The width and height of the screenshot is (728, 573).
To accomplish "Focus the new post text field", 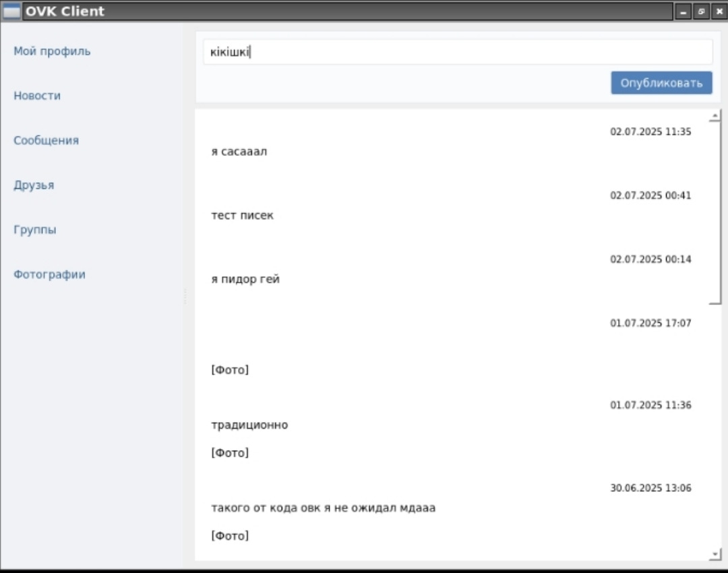I will click(x=457, y=52).
